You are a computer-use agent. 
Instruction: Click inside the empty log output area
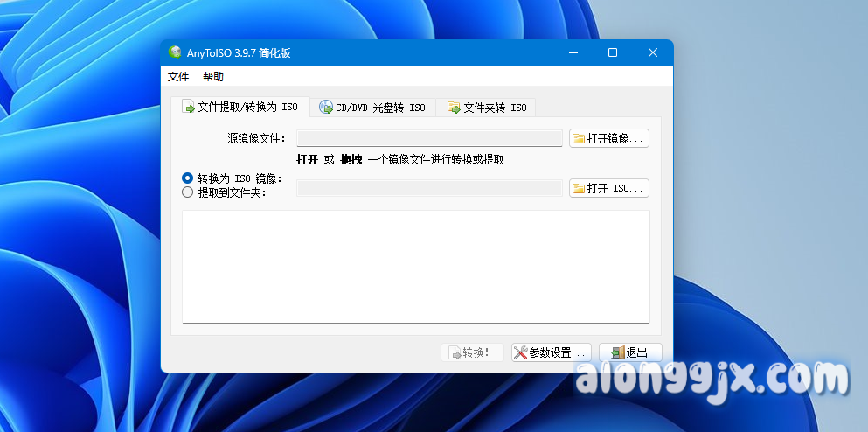(415, 266)
